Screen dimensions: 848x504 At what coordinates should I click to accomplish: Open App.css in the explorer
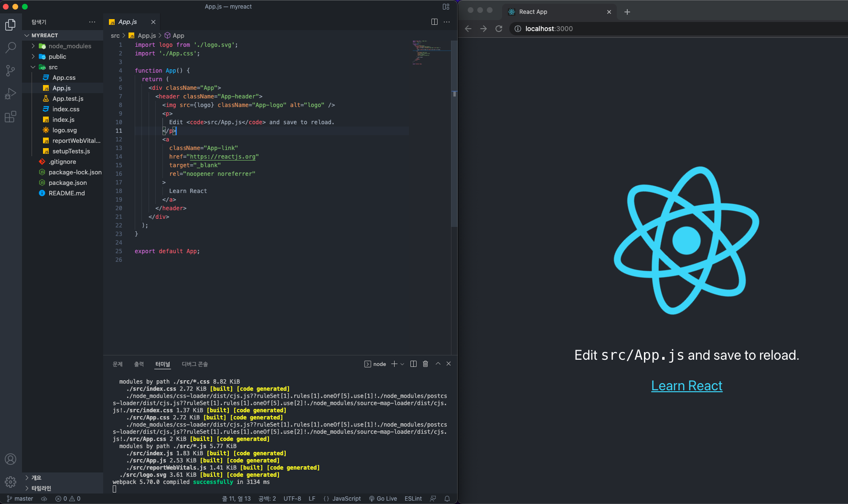[x=63, y=77]
